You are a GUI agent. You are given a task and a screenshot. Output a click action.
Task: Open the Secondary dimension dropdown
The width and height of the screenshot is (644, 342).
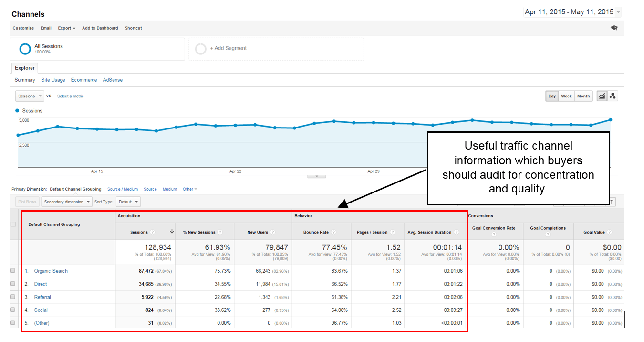pos(67,202)
